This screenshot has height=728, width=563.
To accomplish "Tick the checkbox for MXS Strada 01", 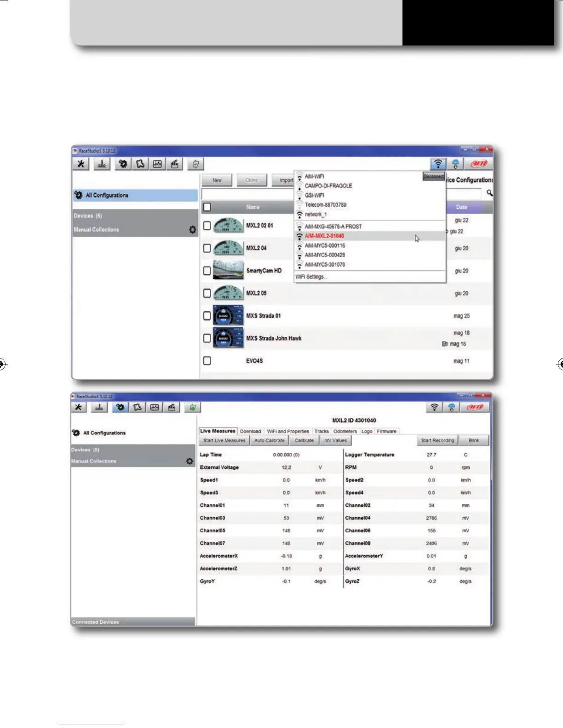I will pyautogui.click(x=207, y=316).
